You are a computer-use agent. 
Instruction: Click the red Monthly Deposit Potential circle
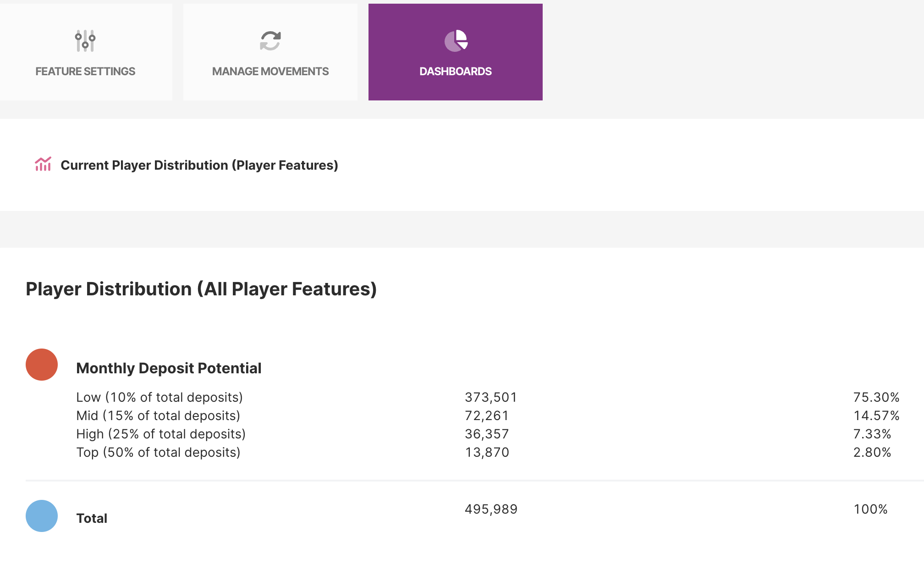coord(42,365)
